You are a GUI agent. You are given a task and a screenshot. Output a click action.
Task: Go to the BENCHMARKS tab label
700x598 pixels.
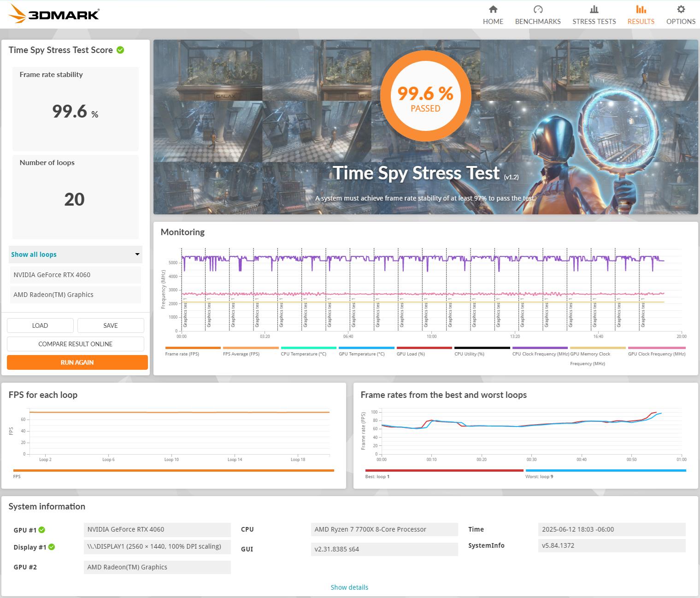pos(538,21)
